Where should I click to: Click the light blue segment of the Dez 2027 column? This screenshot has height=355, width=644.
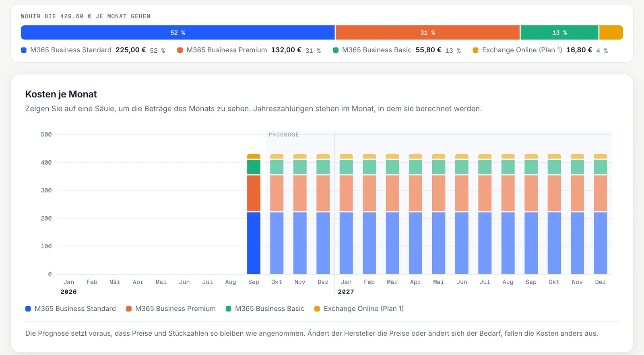601,243
